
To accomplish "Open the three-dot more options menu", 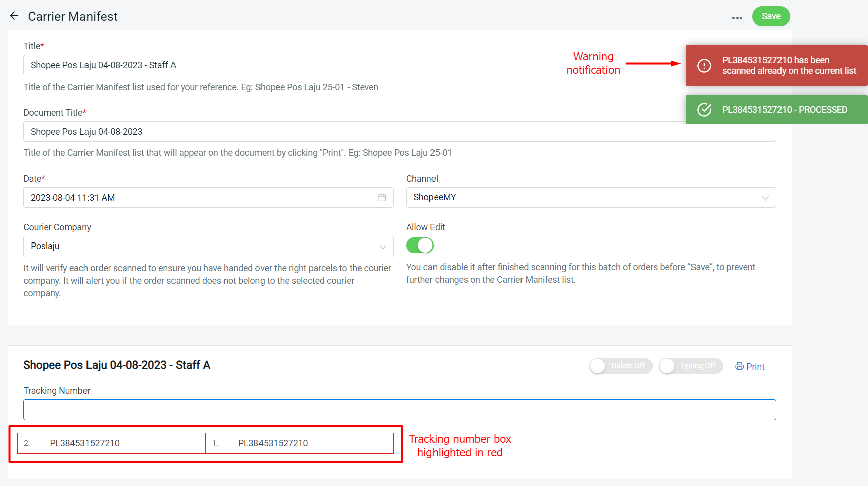I will (x=737, y=18).
